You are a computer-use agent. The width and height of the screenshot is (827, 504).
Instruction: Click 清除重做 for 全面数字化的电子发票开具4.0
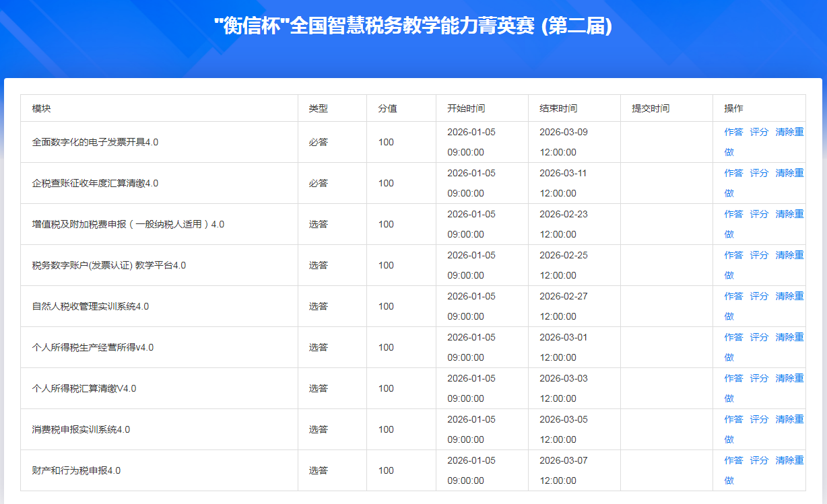point(789,132)
